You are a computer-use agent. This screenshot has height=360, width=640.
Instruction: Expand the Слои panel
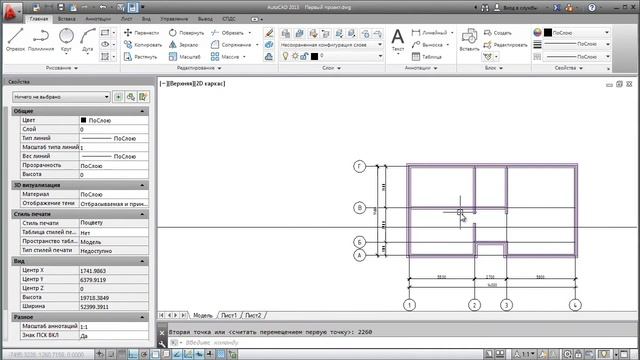pyautogui.click(x=331, y=68)
